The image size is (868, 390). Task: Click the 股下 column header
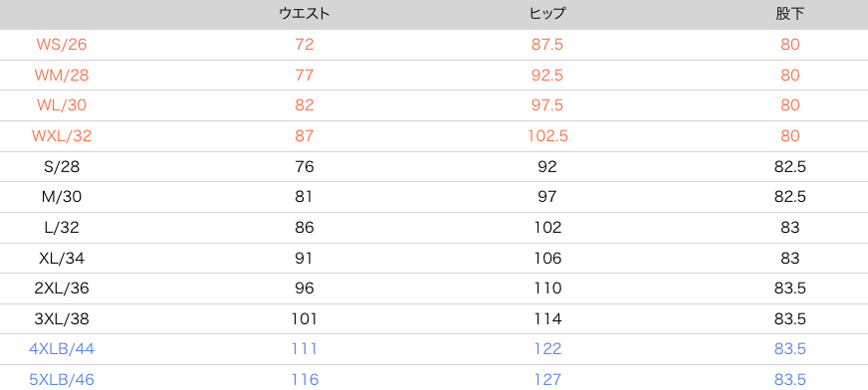pyautogui.click(x=790, y=14)
